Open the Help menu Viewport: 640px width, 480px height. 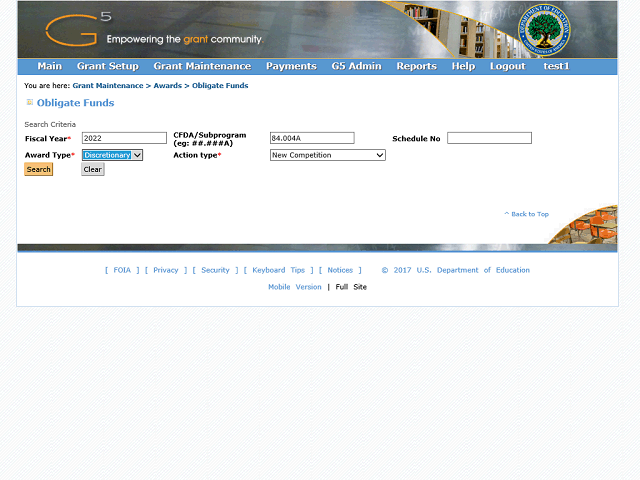pyautogui.click(x=463, y=66)
